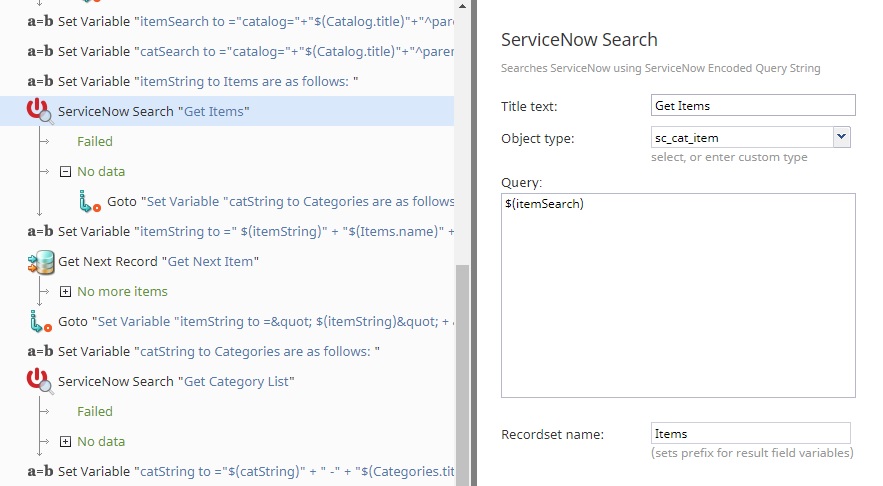Screen dimensions: 883x486
Task: Expand No data branch under Get Category List
Action: pyautogui.click(x=65, y=442)
